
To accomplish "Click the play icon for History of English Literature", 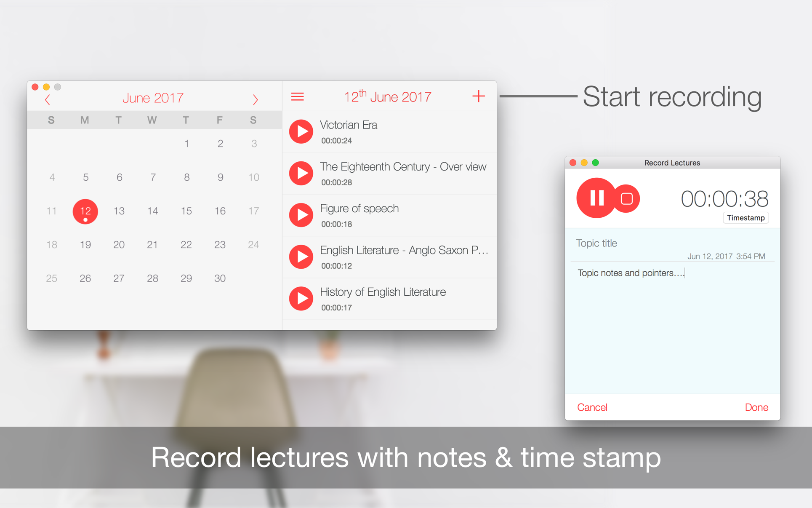I will 302,298.
